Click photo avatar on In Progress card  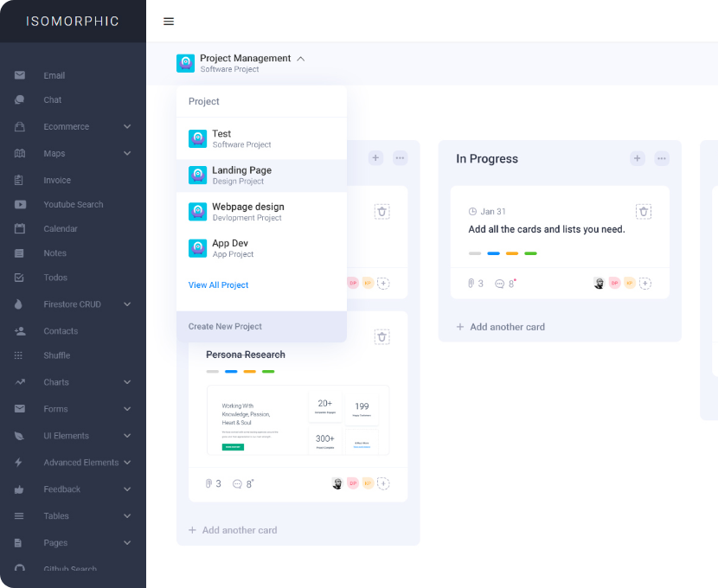coord(599,284)
